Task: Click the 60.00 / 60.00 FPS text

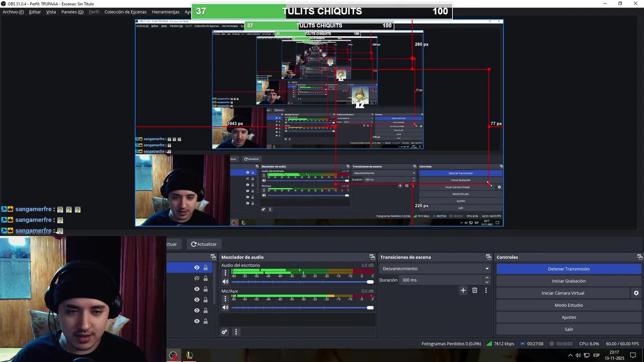Action: 622,344
